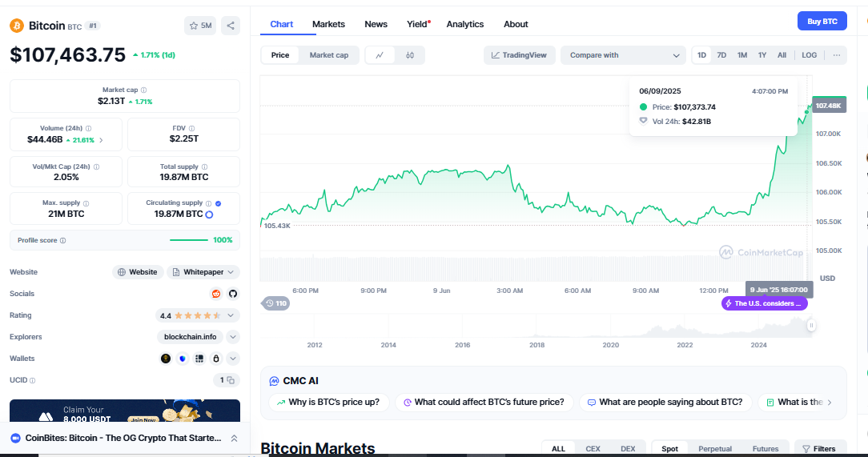868x457 pixels.
Task: Open Volume (24h) details arrow
Action: 101,140
